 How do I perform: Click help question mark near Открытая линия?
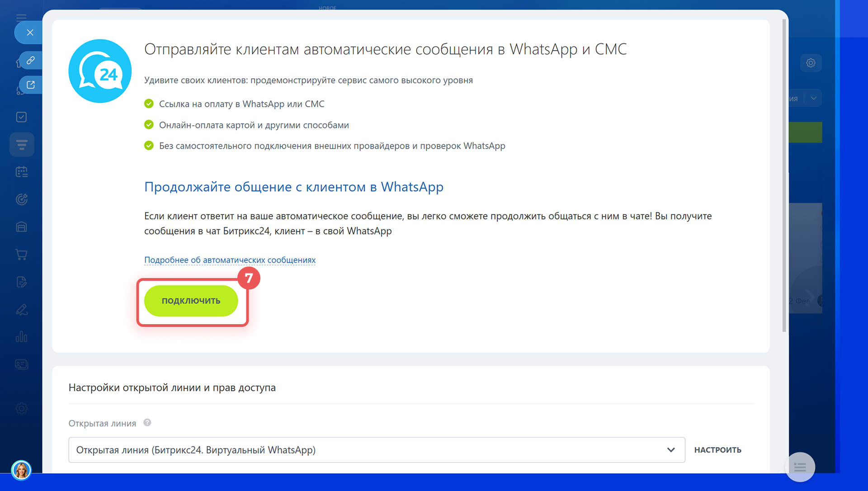pyautogui.click(x=147, y=423)
